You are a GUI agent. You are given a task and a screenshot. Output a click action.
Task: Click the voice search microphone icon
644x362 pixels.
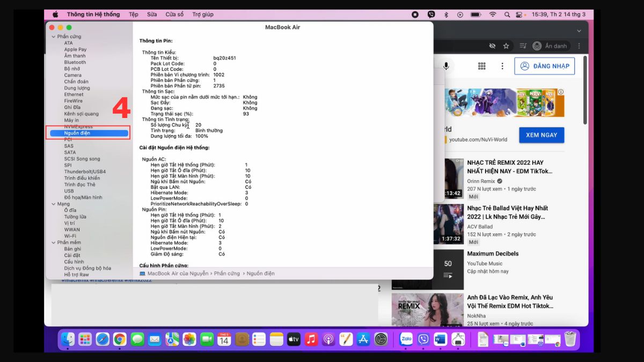pos(445,66)
